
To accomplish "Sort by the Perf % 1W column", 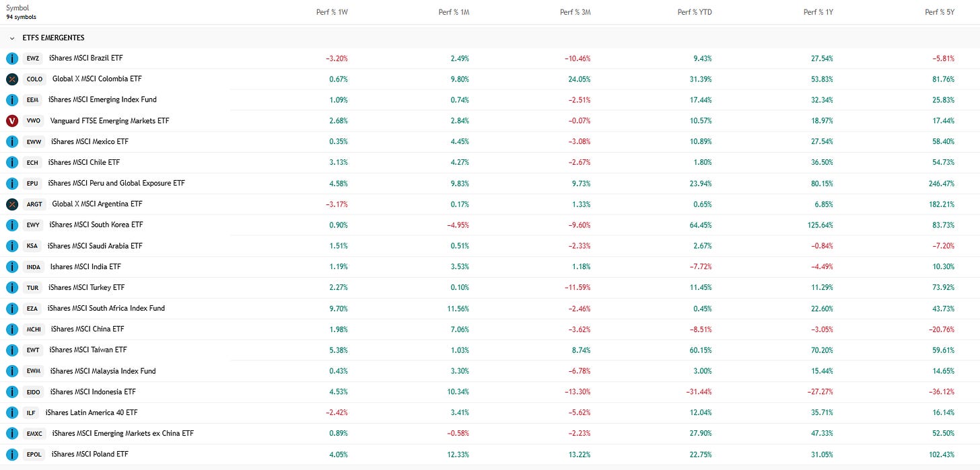I will click(x=332, y=12).
